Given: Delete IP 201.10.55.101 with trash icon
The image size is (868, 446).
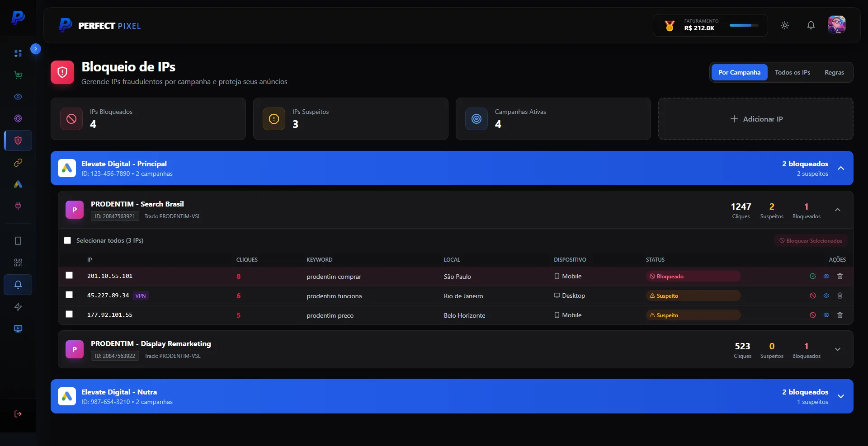Looking at the screenshot, I should (840, 276).
